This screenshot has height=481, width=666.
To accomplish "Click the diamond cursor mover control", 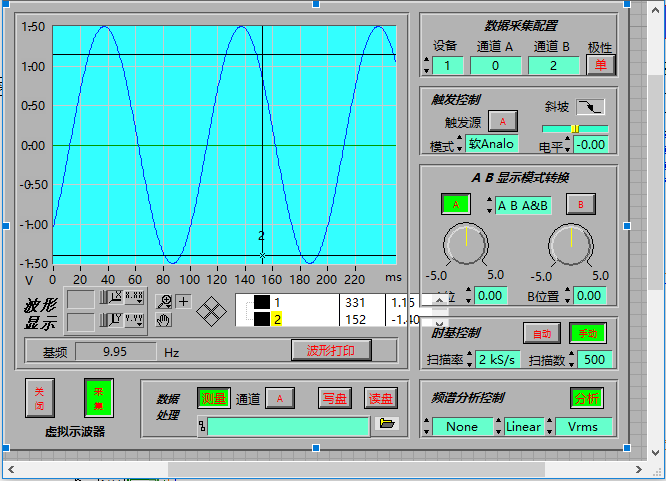I will pos(212,309).
